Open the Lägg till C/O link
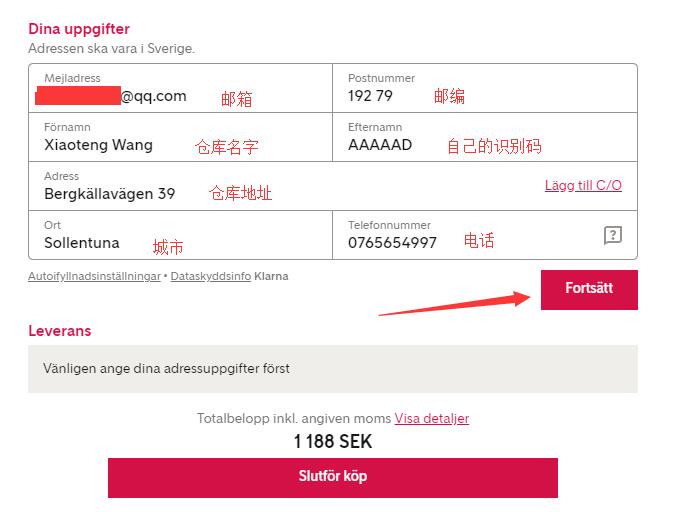Viewport: 678px width, 512px height. click(x=583, y=185)
